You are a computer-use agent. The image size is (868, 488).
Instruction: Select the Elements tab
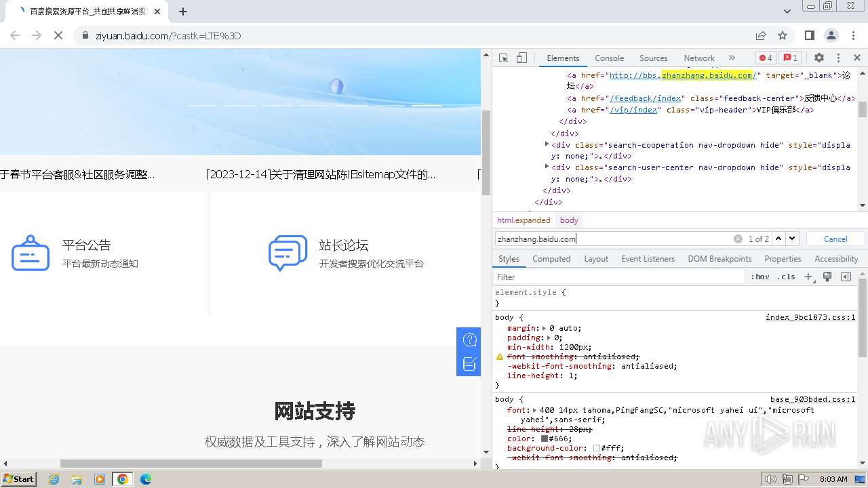tap(563, 58)
